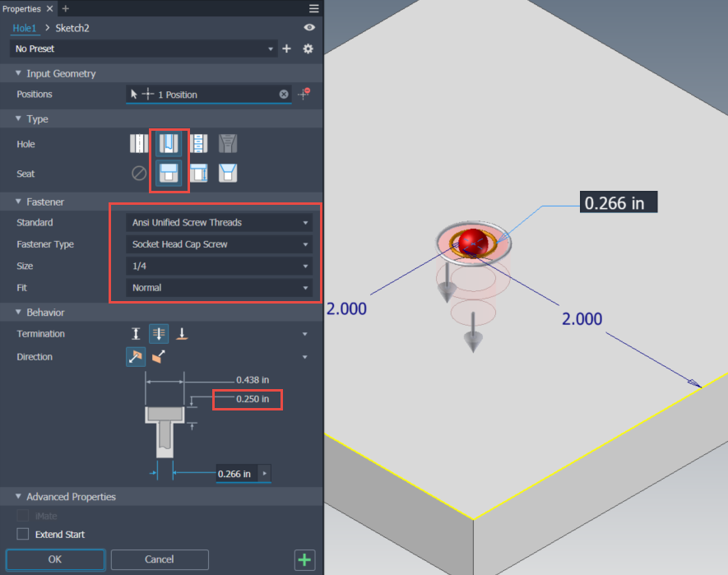Open the Fastener Type dropdown
This screenshot has width=728, height=575.
click(219, 244)
